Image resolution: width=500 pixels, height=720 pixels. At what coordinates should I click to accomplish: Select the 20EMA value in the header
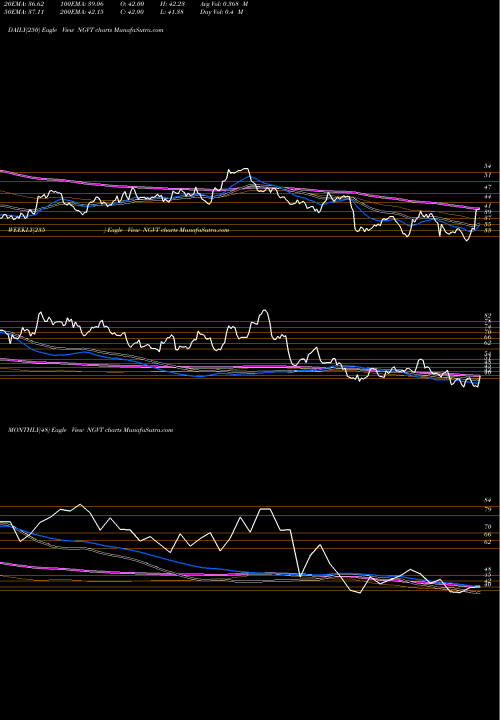point(22,4)
